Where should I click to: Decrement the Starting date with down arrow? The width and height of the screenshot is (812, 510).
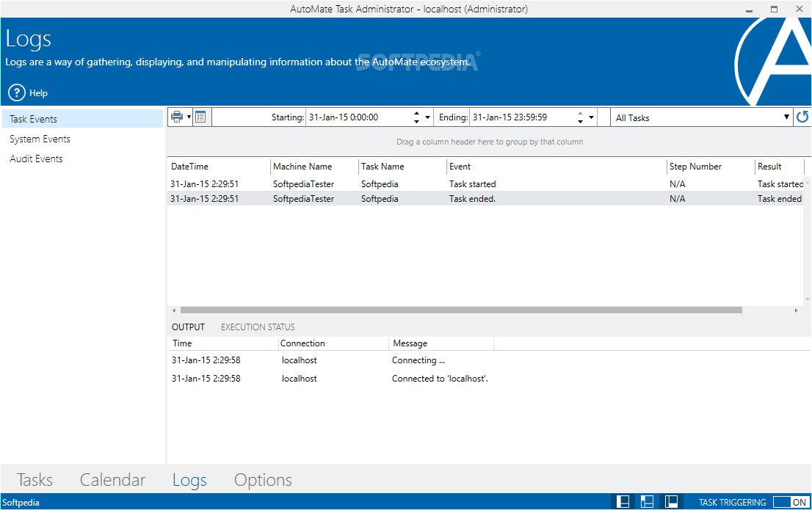(x=416, y=122)
